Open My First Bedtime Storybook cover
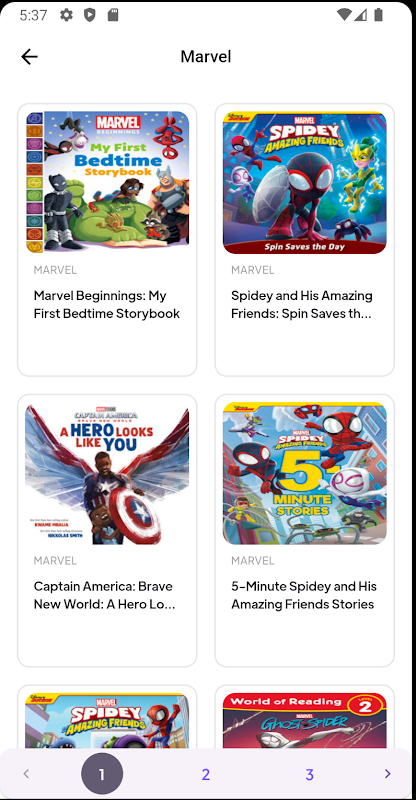The height and width of the screenshot is (800, 416). click(x=107, y=183)
